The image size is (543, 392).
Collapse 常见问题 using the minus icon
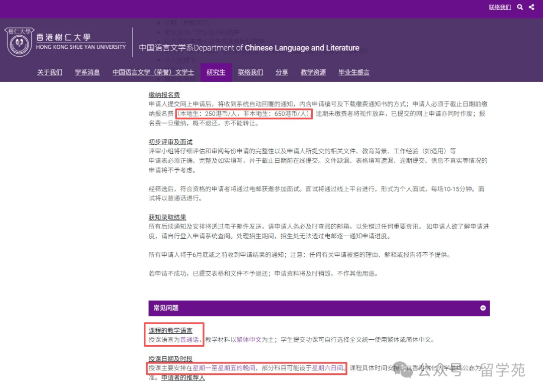coord(483,308)
